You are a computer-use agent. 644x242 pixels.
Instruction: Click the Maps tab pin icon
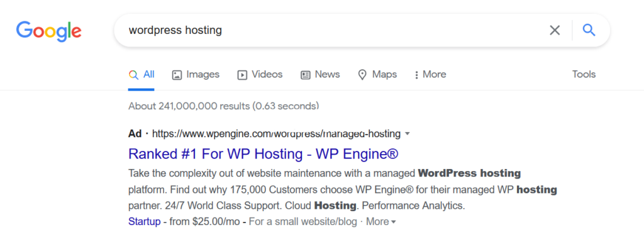click(x=362, y=75)
